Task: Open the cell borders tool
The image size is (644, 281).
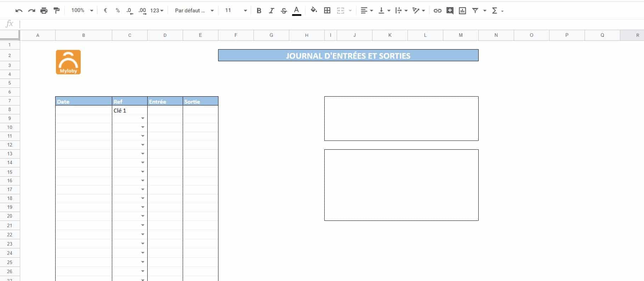Action: pos(327,11)
